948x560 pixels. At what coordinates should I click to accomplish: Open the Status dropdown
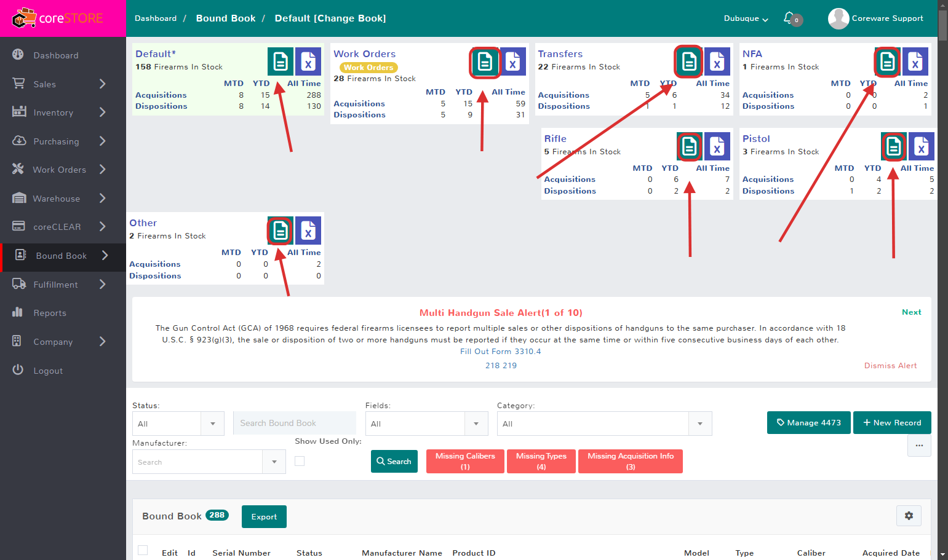pyautogui.click(x=178, y=424)
